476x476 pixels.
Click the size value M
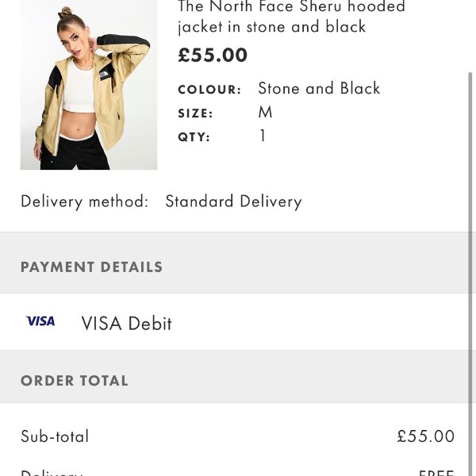[265, 112]
